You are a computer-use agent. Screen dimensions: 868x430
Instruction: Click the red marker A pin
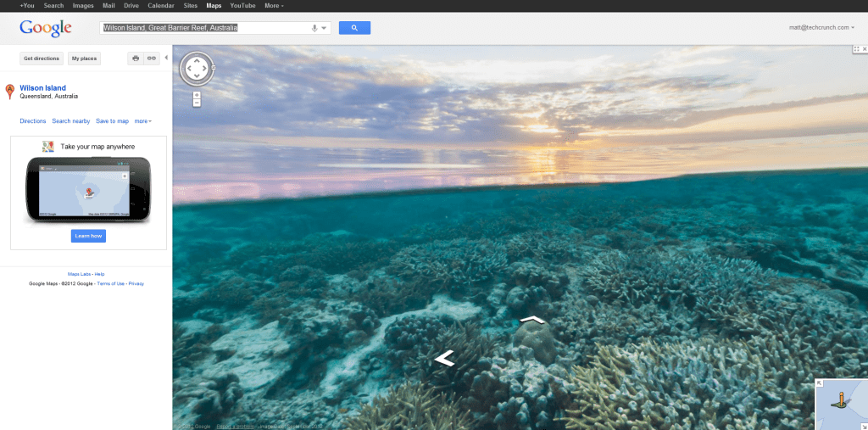tap(9, 92)
